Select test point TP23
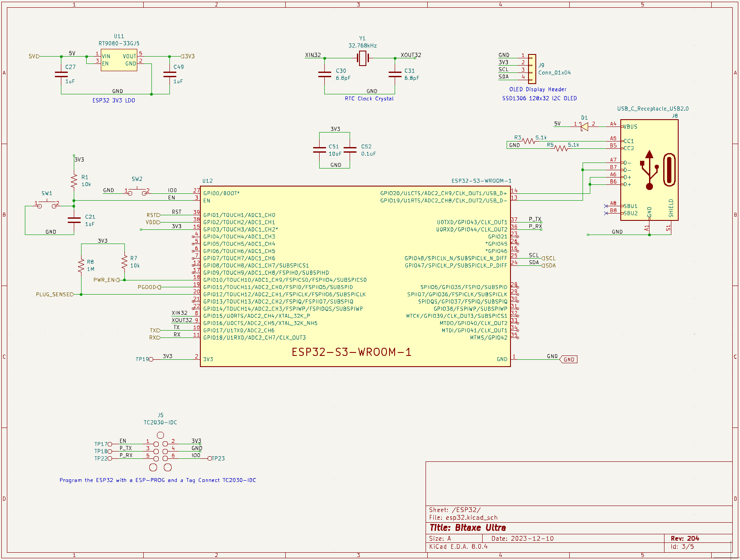Image resolution: width=740 pixels, height=560 pixels. click(x=210, y=458)
